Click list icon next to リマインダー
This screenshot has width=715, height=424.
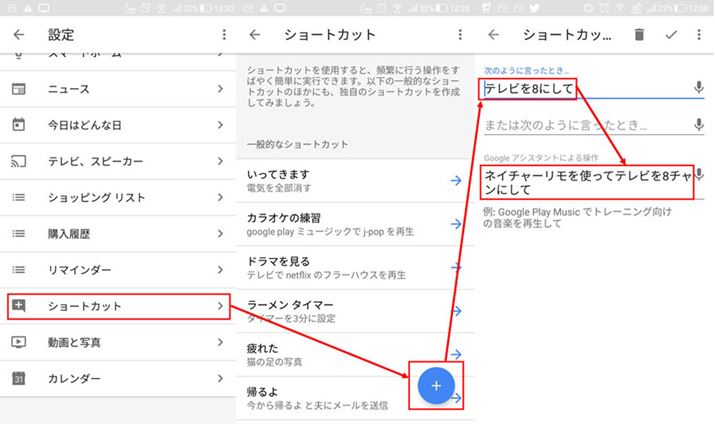[x=19, y=270]
